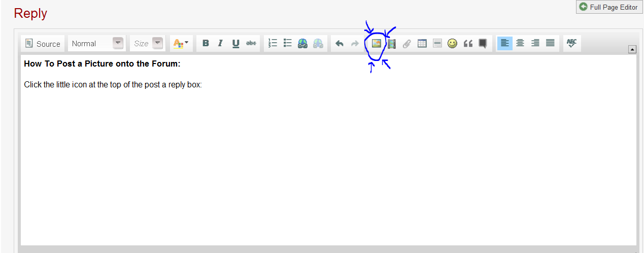This screenshot has width=644, height=253.
Task: Collapse the editor toolbar with arrow
Action: 632,49
